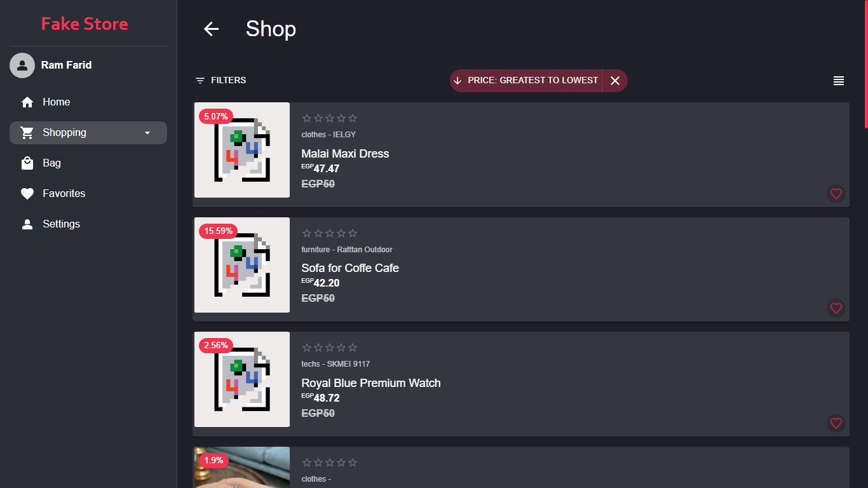
Task: Remove the price sort chip
Action: pos(614,81)
